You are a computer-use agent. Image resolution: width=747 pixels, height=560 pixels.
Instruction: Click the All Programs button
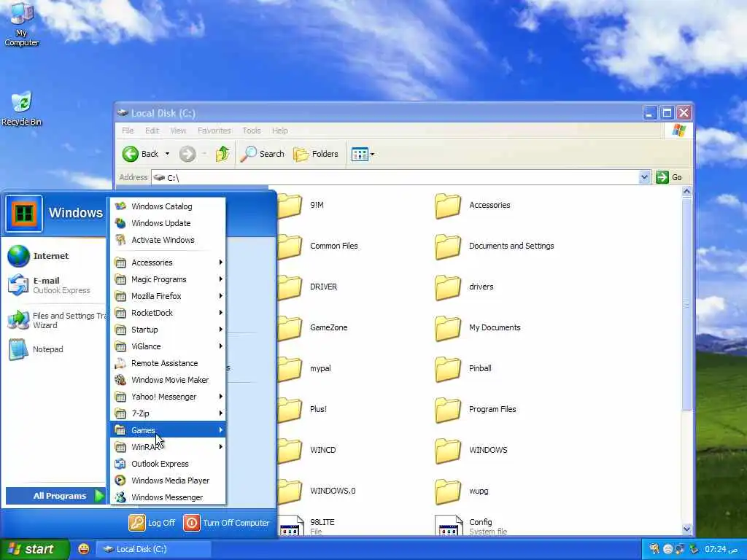point(55,496)
